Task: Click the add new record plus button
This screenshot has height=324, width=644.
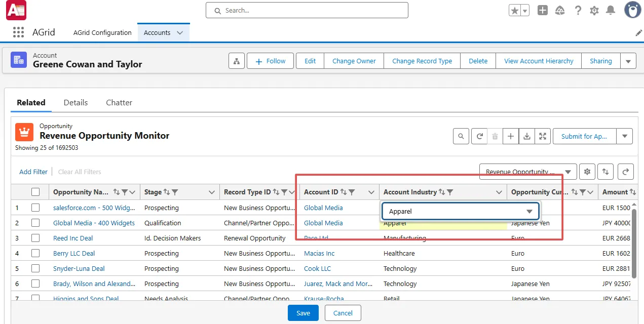Action: tap(511, 136)
